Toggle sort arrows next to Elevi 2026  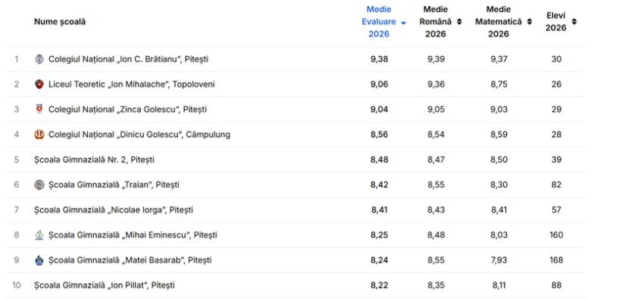[574, 22]
